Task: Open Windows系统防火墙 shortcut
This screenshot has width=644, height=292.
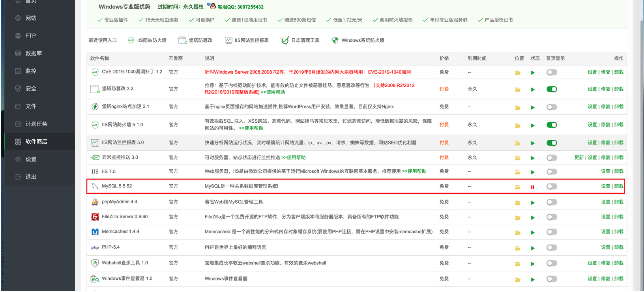Action: click(x=358, y=40)
